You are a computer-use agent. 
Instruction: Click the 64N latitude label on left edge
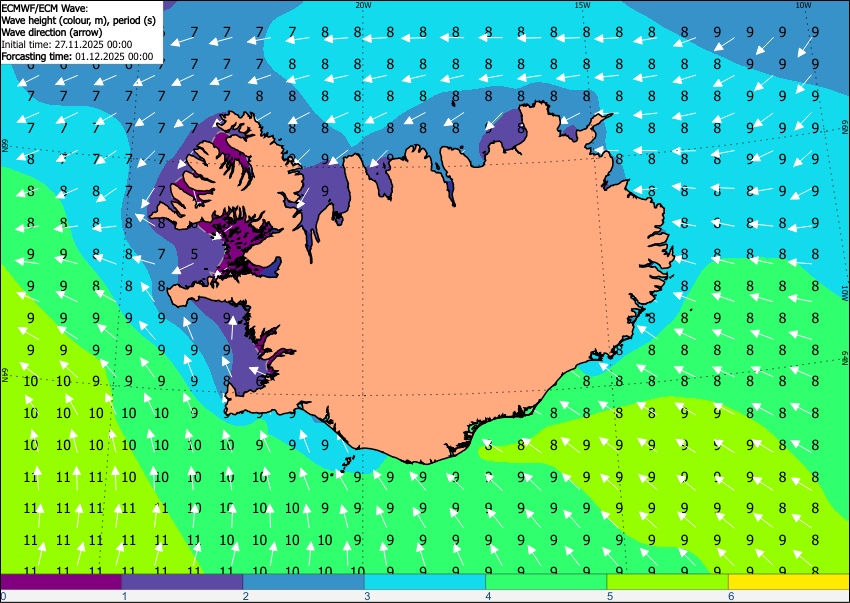[x=5, y=375]
